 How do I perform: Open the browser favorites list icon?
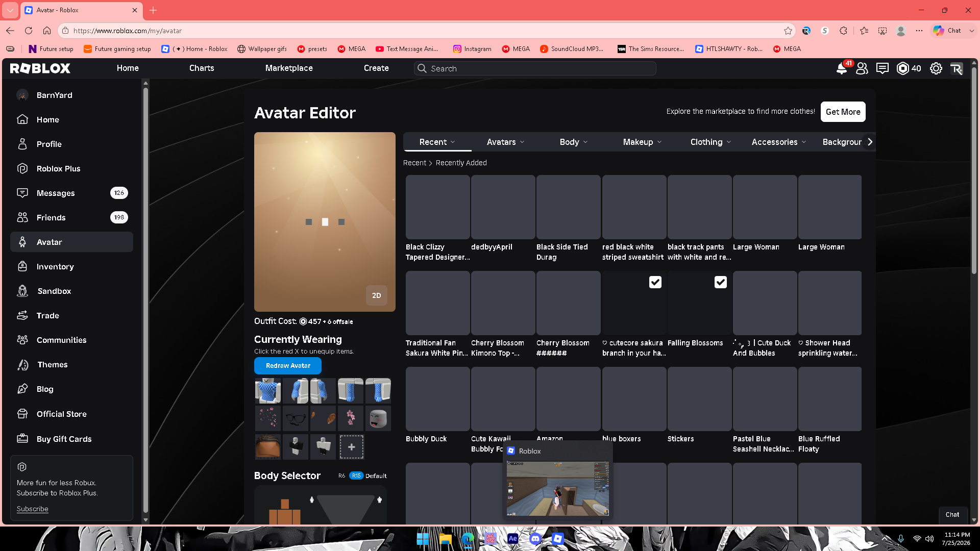tap(864, 31)
